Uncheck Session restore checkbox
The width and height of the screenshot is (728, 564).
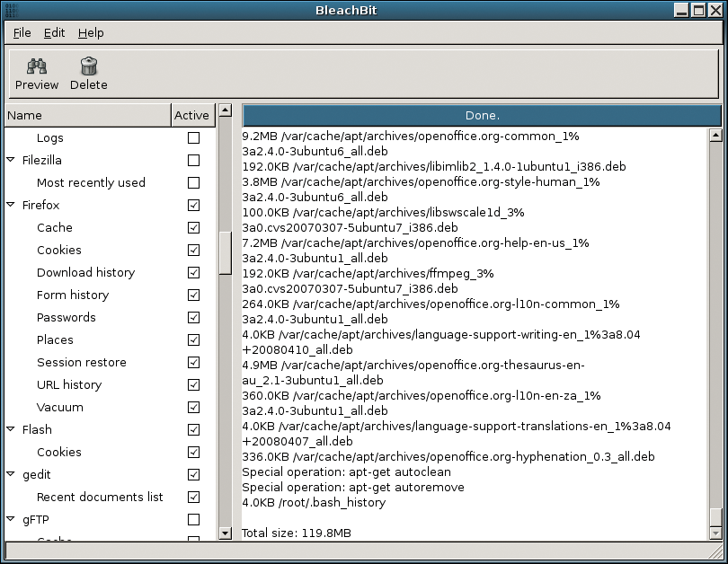193,362
